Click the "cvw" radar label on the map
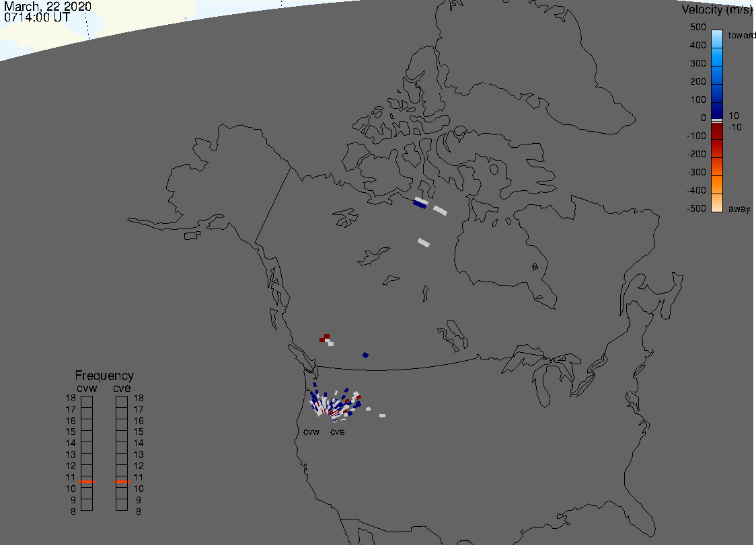Image resolution: width=756 pixels, height=545 pixels. [x=311, y=431]
